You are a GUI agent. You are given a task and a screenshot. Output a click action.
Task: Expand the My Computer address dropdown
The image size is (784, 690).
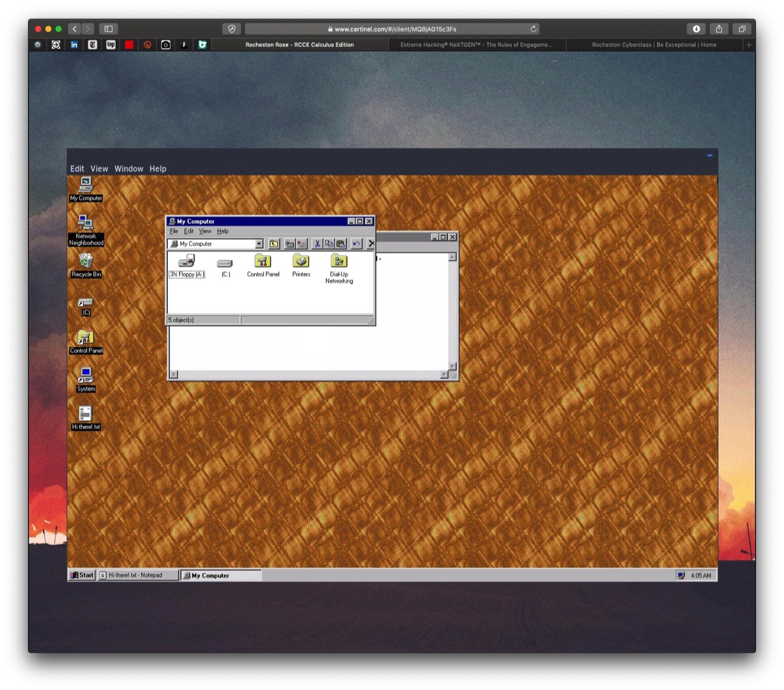(259, 244)
